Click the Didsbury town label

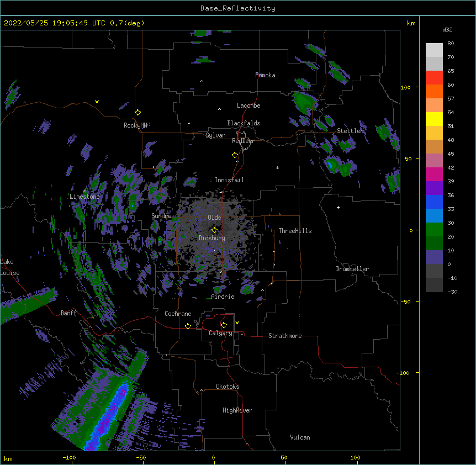tap(211, 238)
